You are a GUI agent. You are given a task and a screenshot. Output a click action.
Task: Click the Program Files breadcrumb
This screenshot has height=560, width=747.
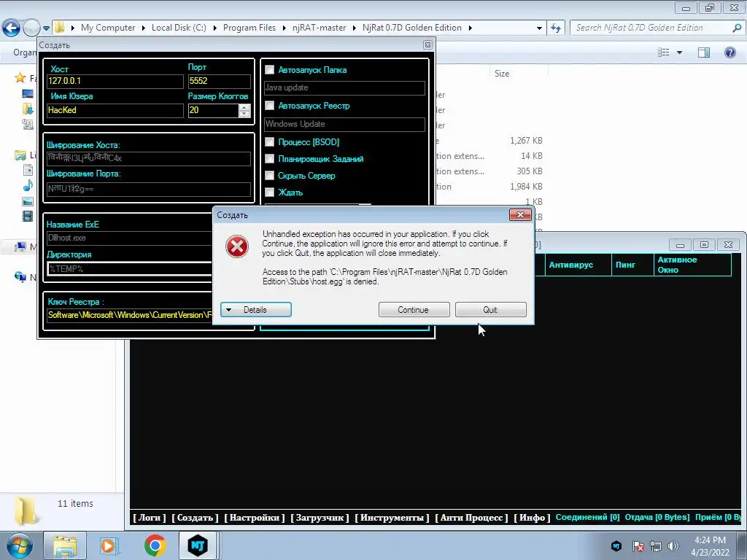[x=249, y=28]
